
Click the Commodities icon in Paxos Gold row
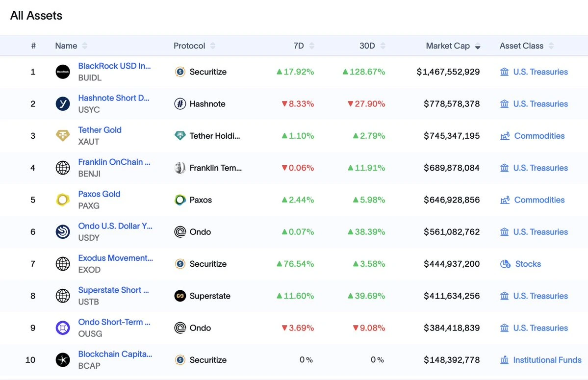(505, 200)
